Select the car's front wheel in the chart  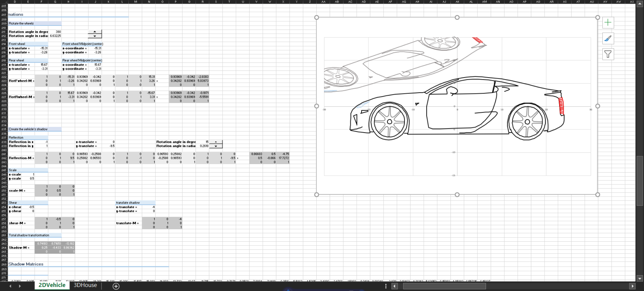389,121
